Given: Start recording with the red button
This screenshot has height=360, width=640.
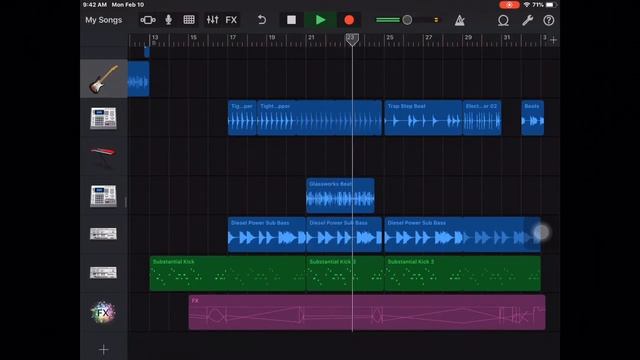Looking at the screenshot, I should (349, 20).
